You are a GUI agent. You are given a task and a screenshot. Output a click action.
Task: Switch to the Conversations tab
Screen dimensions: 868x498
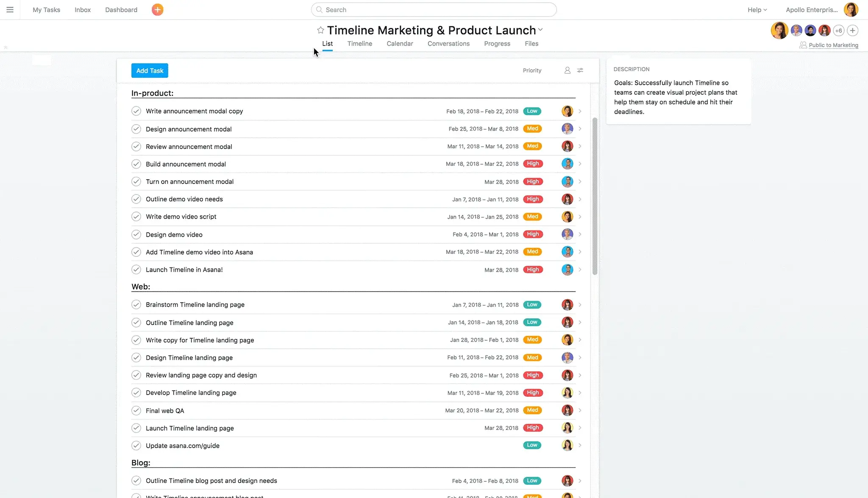(x=448, y=44)
